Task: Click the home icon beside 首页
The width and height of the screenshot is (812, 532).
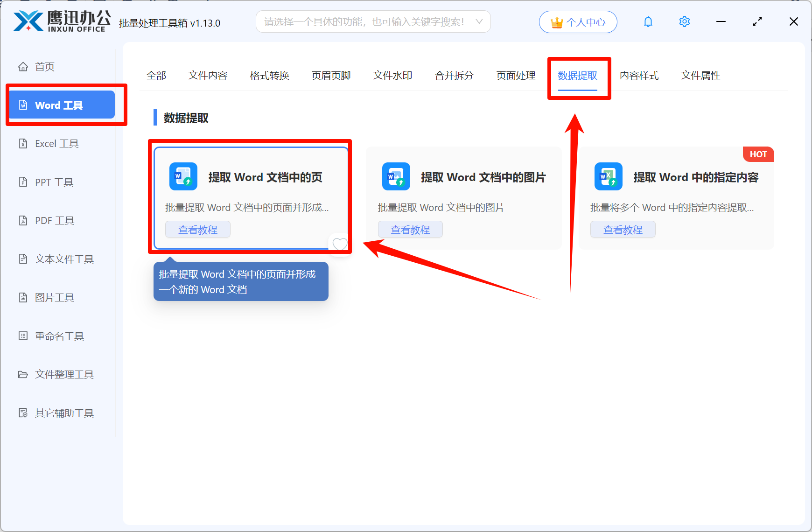Action: (23, 67)
